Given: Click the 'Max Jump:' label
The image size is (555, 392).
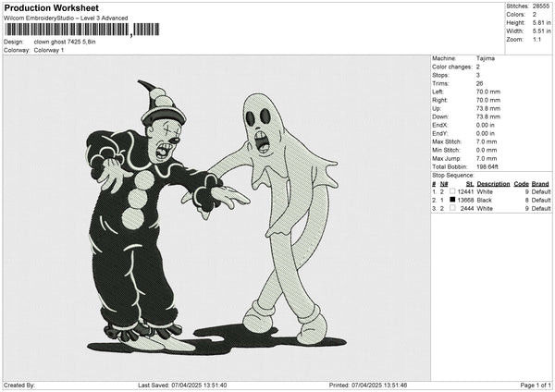Looking at the screenshot, I should [447, 159].
